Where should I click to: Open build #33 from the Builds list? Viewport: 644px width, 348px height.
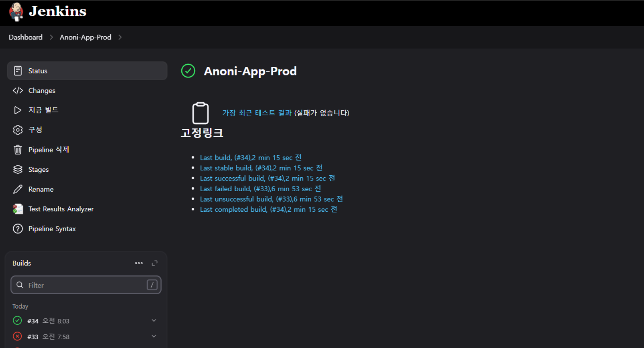[33, 337]
